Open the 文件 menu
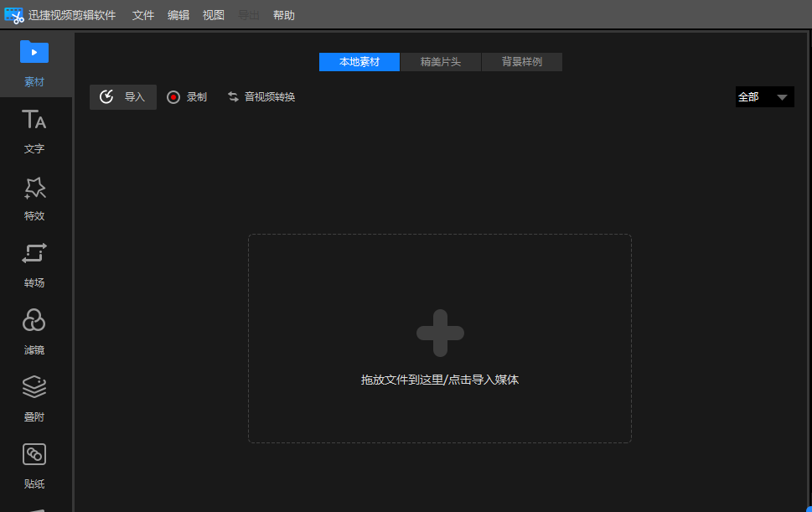The width and height of the screenshot is (812, 512). tap(143, 16)
